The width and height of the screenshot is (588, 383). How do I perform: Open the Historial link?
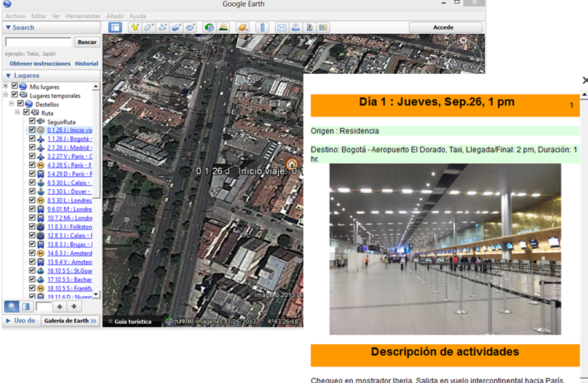(x=87, y=64)
